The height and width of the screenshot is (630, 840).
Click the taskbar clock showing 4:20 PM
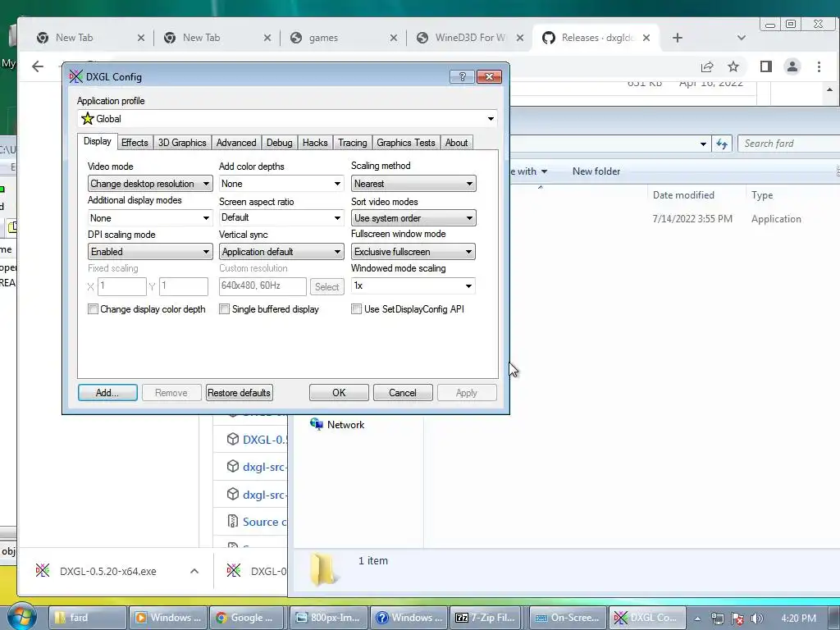click(798, 619)
